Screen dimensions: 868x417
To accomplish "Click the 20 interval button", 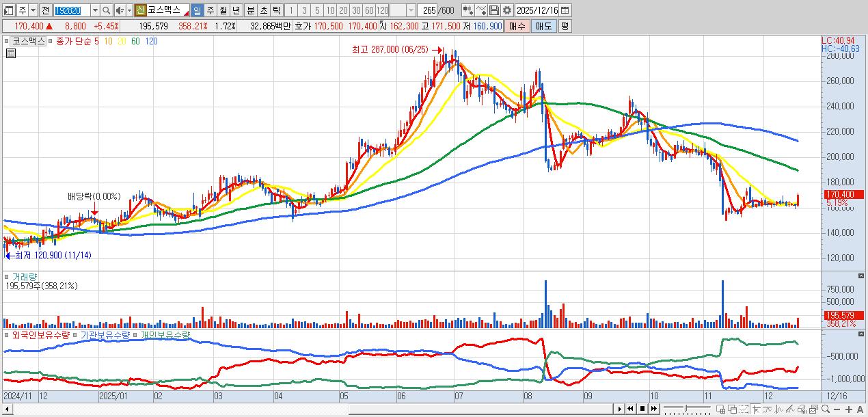I will (x=342, y=10).
